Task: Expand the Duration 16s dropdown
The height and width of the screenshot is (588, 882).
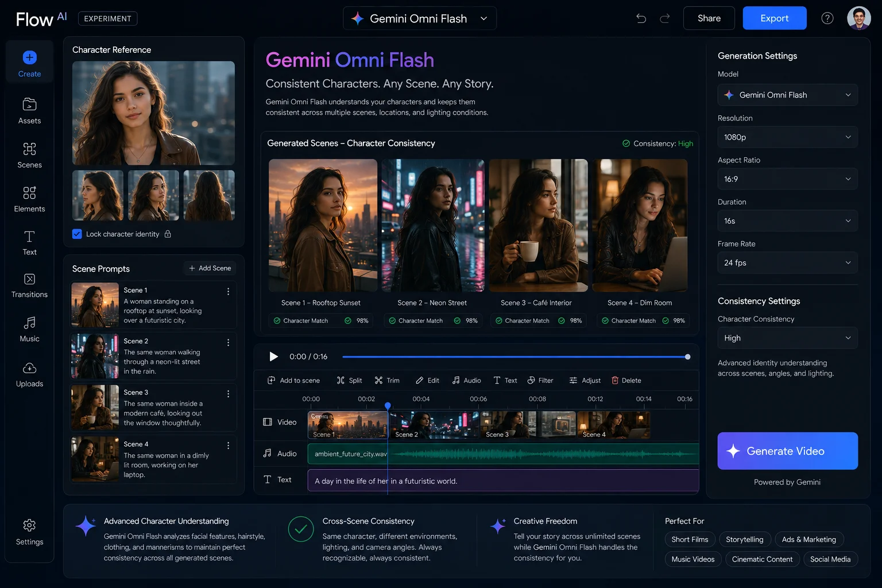Action: tap(787, 221)
